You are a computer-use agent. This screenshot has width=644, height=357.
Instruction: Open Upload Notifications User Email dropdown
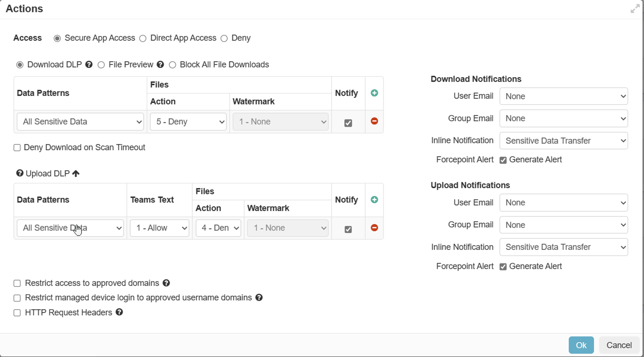click(564, 203)
